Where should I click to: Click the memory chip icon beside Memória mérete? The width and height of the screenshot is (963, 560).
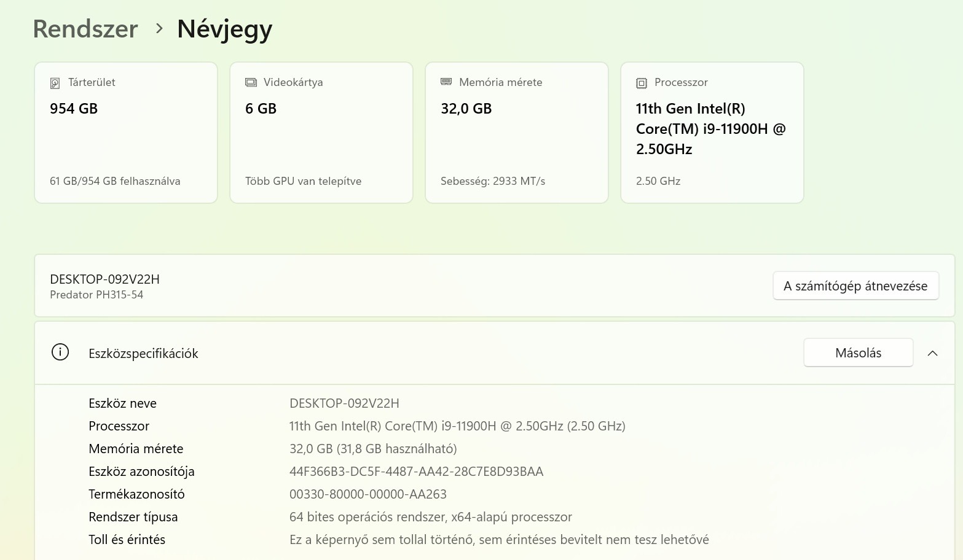(x=446, y=82)
